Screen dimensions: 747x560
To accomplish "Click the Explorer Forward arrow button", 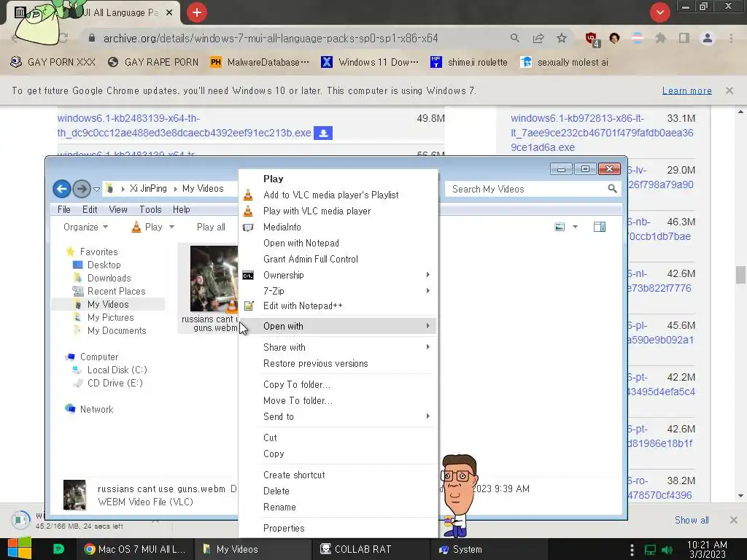I will tap(82, 189).
